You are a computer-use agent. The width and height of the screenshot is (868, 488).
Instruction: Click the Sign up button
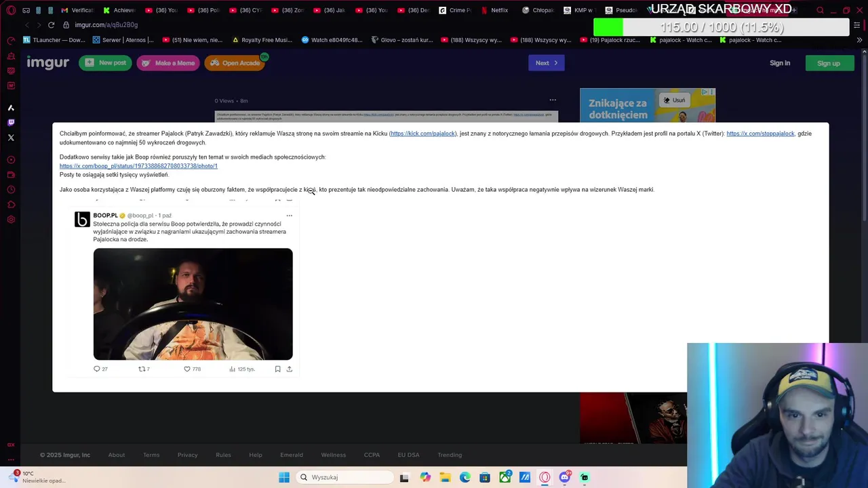[x=829, y=63]
